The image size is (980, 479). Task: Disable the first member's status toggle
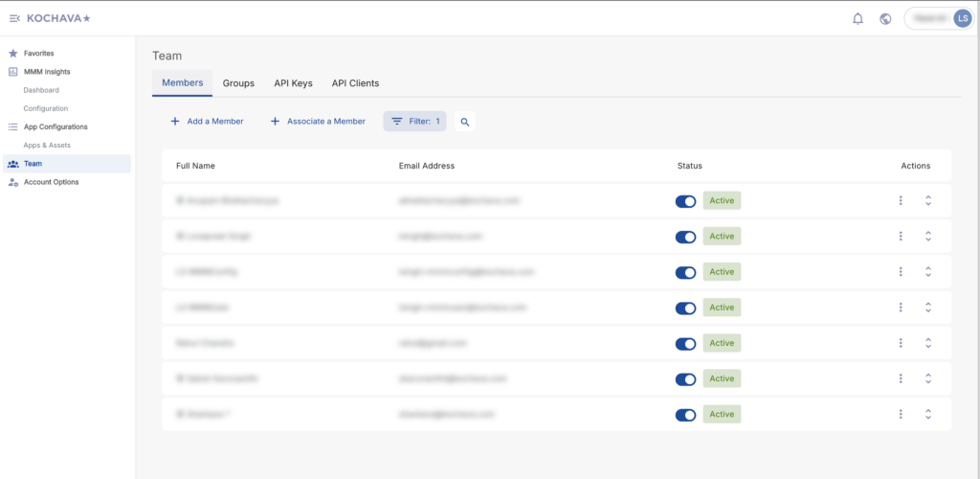click(685, 201)
